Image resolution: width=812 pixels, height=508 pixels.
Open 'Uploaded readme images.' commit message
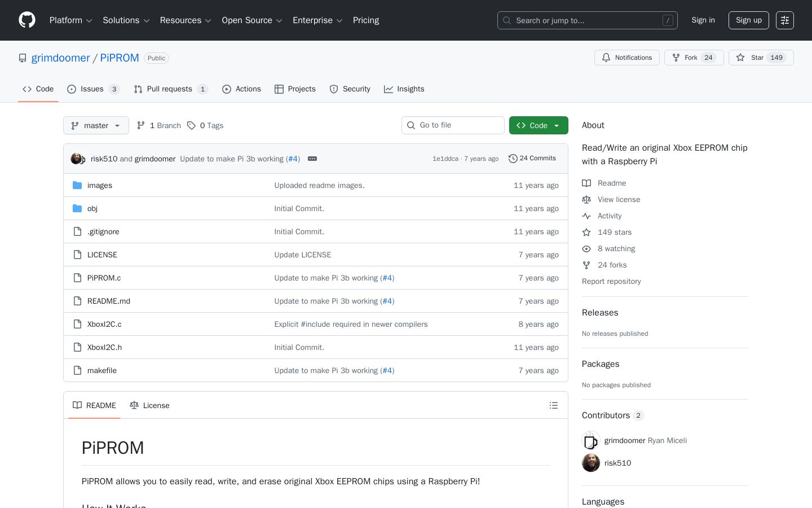319,185
